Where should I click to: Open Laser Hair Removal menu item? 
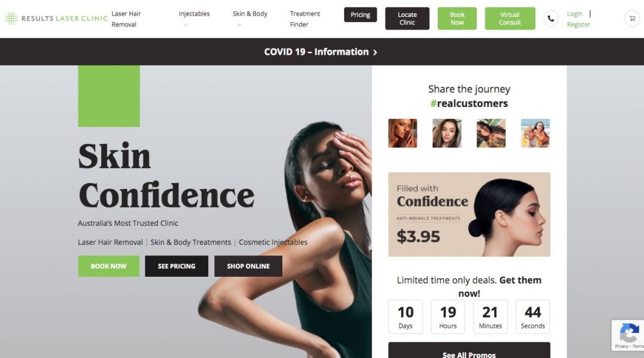[x=126, y=19]
